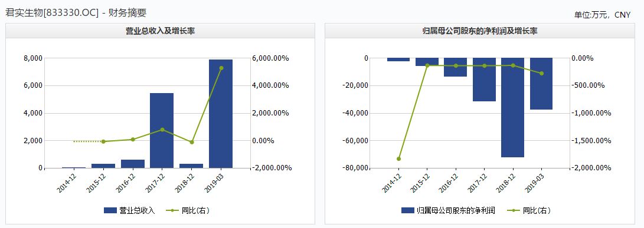Select the 2019-03 revenue bar
This screenshot has width=644, height=228.
point(221,114)
